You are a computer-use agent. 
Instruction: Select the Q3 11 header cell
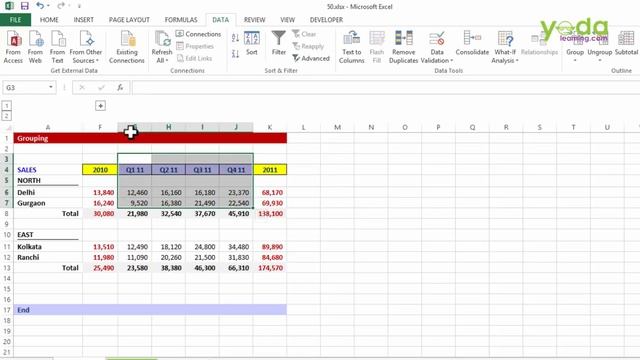coord(202,170)
